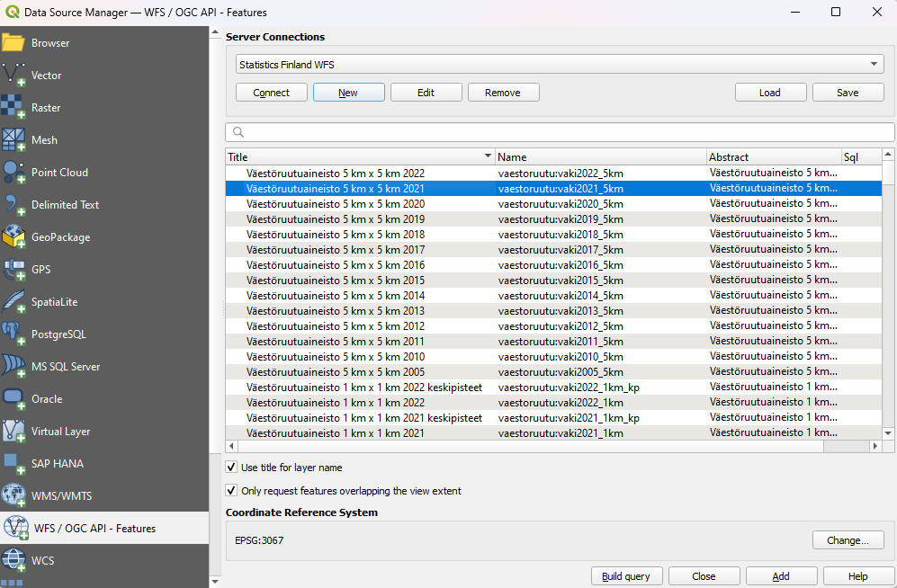The image size is (897, 588).
Task: Click the Sql column header
Action: [862, 156]
